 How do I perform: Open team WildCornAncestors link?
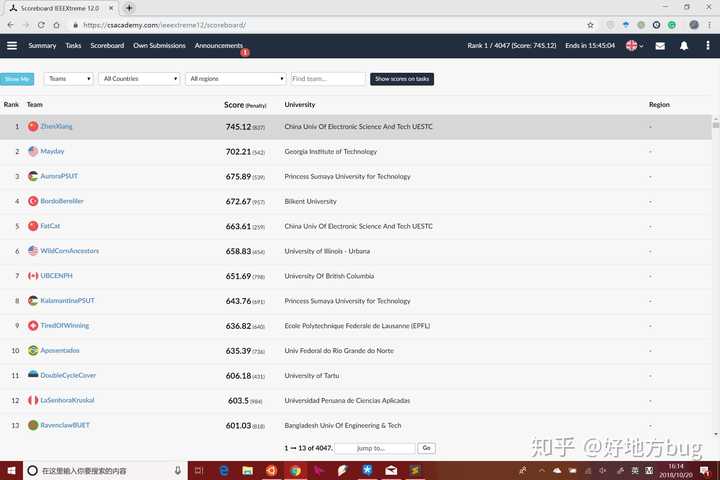pyautogui.click(x=70, y=251)
